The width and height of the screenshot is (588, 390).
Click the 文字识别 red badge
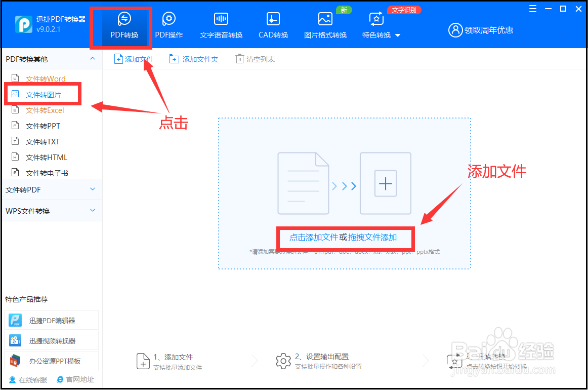(x=404, y=10)
